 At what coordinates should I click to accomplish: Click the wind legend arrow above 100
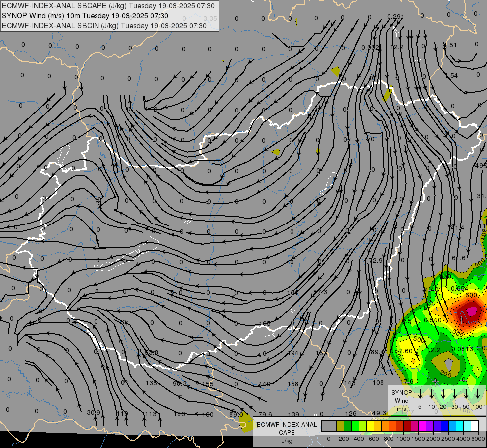(x=478, y=393)
